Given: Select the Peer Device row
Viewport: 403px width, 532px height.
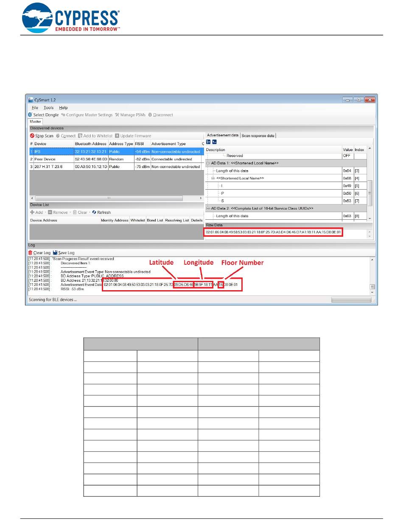Looking at the screenshot, I should pyautogui.click(x=116, y=159).
